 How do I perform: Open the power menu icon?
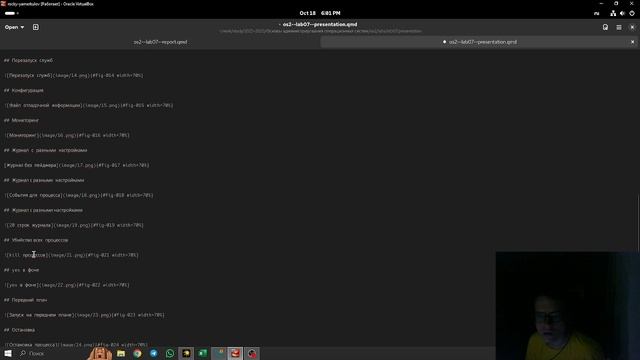tap(632, 13)
